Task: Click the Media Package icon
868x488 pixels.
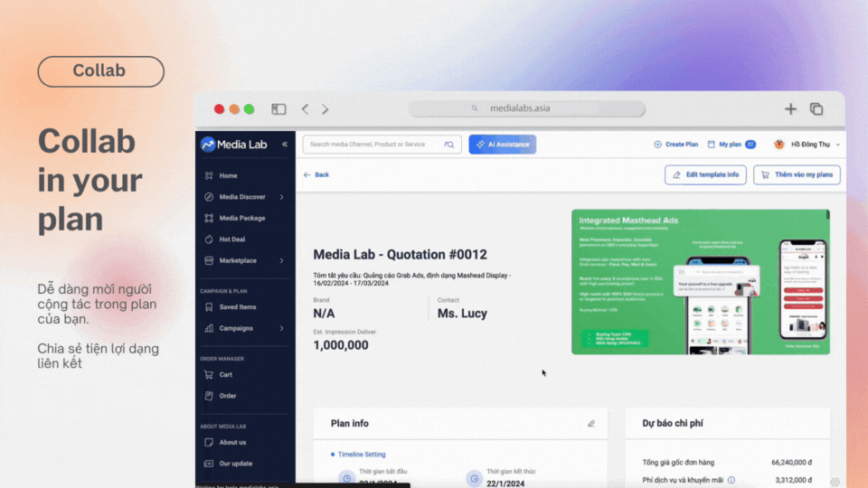Action: 209,218
